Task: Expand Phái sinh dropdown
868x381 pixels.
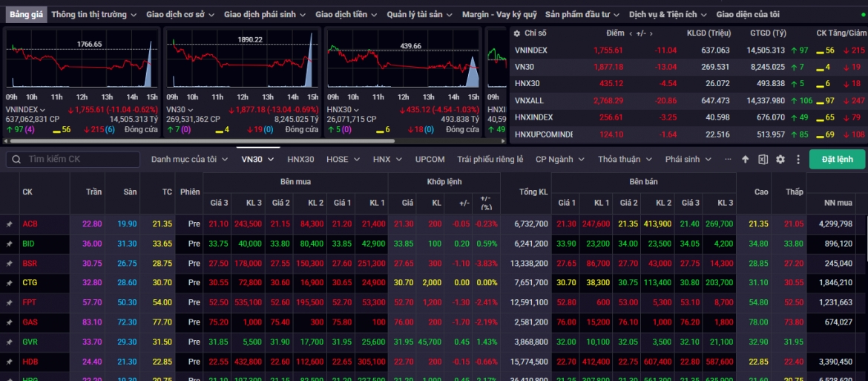Action: click(688, 160)
